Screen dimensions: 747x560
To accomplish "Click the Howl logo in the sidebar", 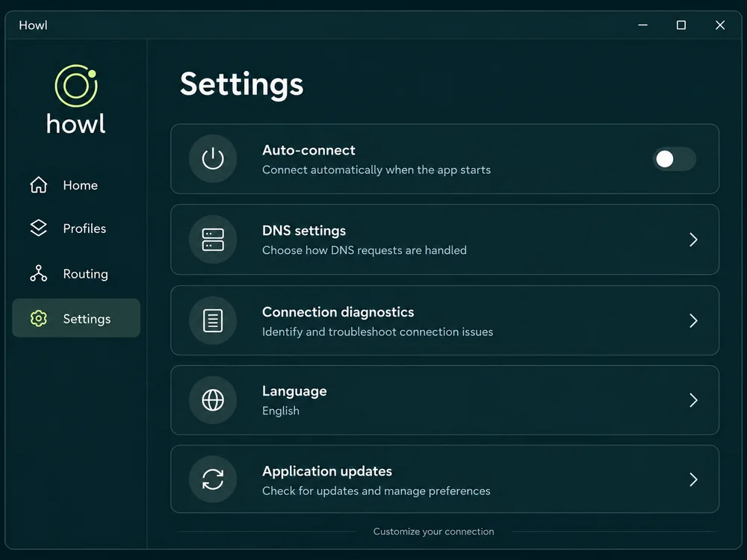I will [76, 99].
